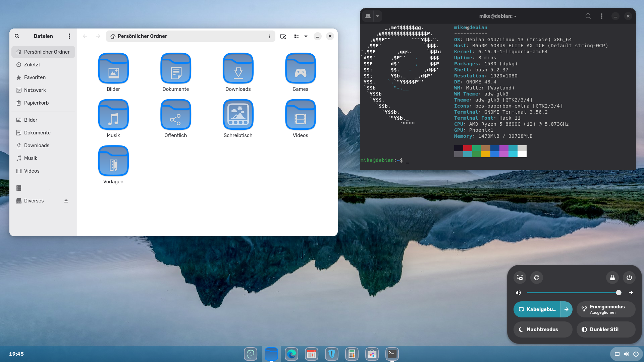Image resolution: width=644 pixels, height=362 pixels.
Task: Toggle the list/grid view icon in Files
Action: click(297, 36)
